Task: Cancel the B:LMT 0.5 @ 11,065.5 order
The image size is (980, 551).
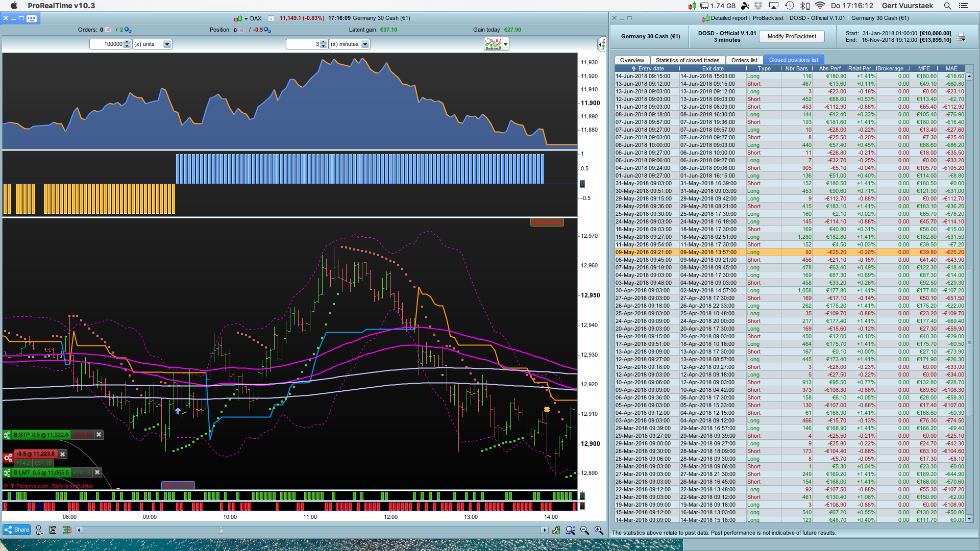Action: tap(97, 472)
